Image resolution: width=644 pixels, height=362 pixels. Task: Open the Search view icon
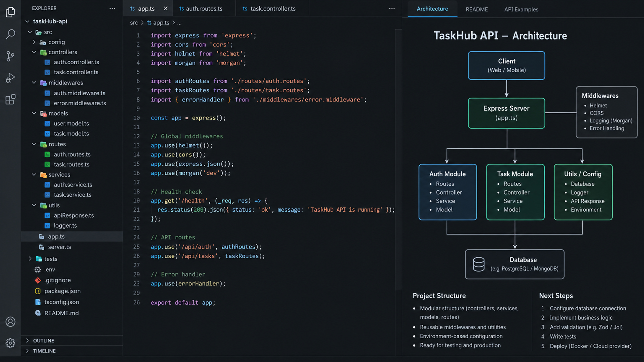10,34
